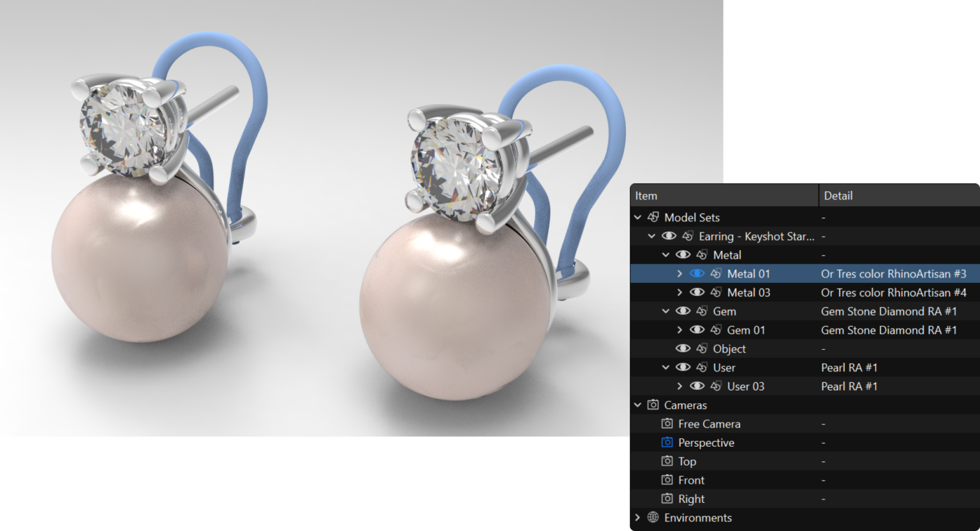The height and width of the screenshot is (531, 980).
Task: Toggle visibility of the Gem group
Action: tap(683, 311)
